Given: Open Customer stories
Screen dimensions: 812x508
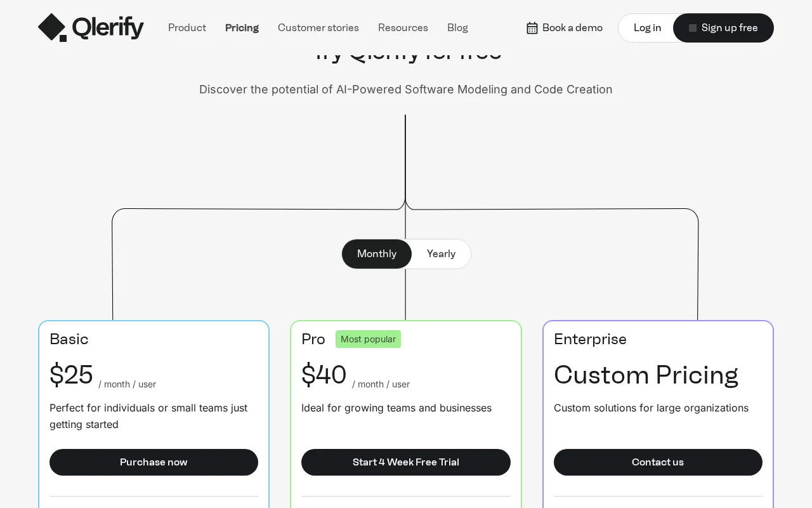Looking at the screenshot, I should [x=318, y=28].
